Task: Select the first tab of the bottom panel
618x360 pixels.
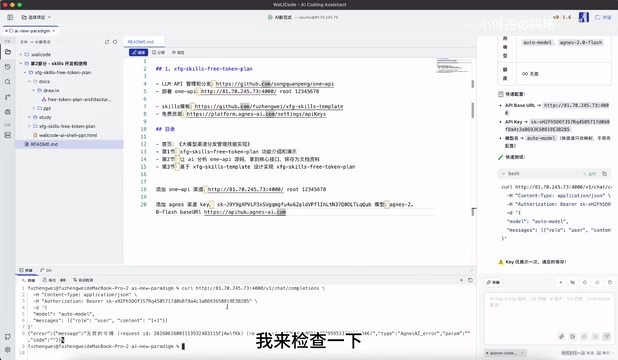Action: [26, 270]
